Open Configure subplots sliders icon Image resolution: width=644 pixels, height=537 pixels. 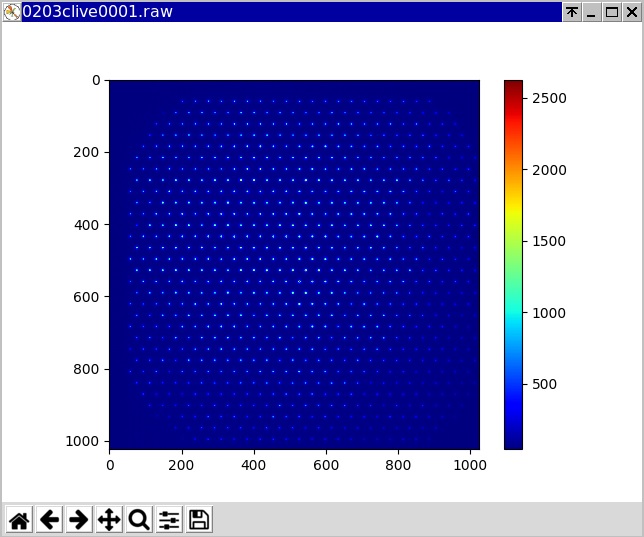pyautogui.click(x=169, y=519)
